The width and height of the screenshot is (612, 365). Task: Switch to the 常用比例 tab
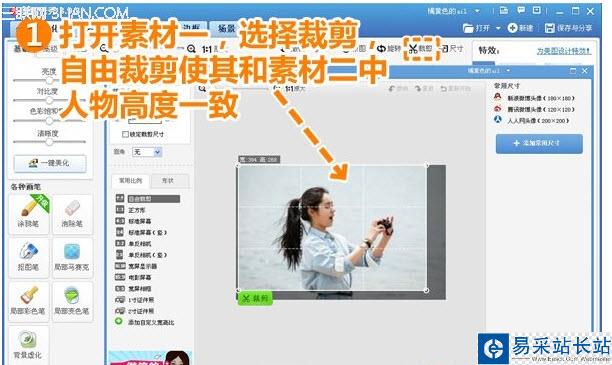130,181
